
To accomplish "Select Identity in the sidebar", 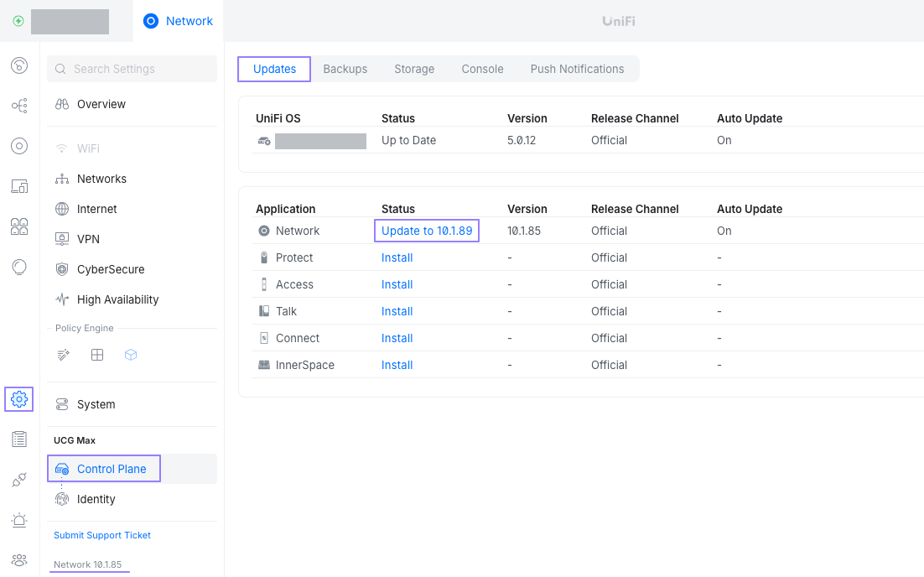I will pyautogui.click(x=95, y=499).
